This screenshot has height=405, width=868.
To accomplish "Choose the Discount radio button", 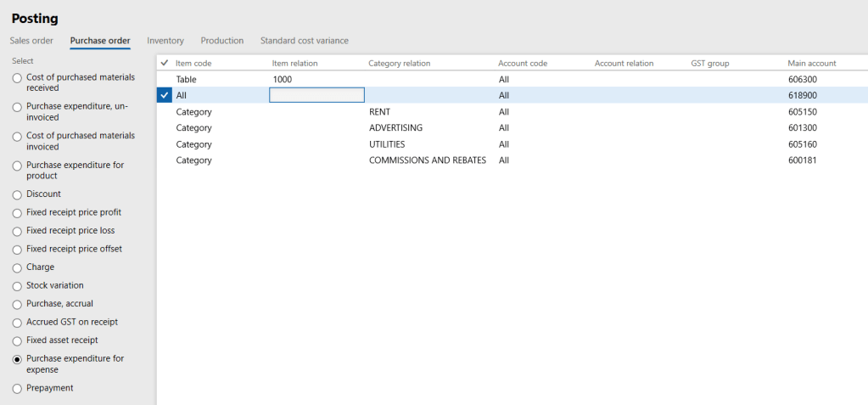I will 17,194.
